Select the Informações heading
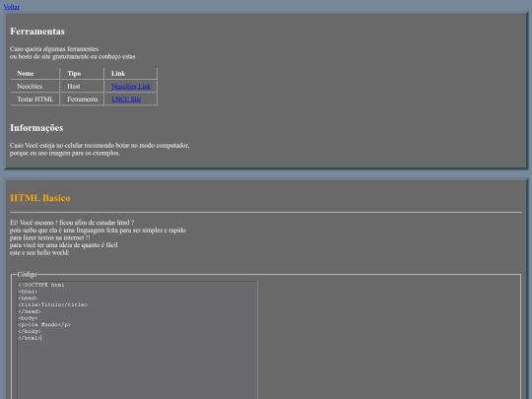This screenshot has height=399, width=532. point(36,127)
